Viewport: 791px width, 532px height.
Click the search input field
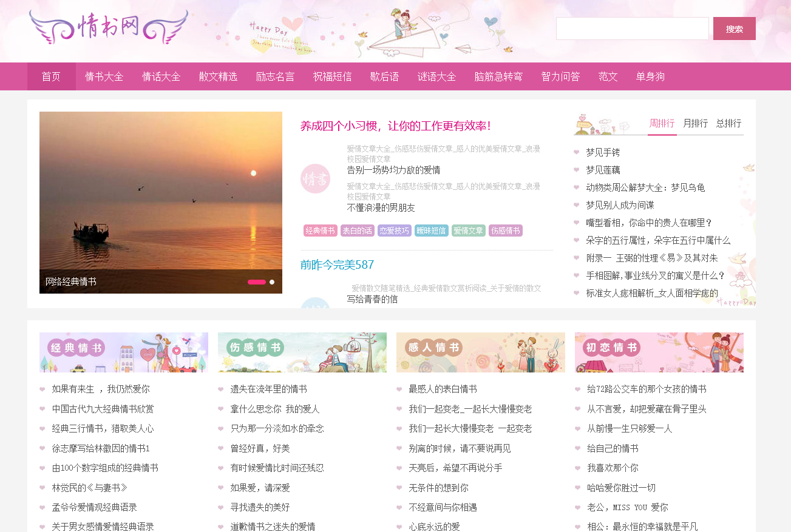tap(632, 29)
